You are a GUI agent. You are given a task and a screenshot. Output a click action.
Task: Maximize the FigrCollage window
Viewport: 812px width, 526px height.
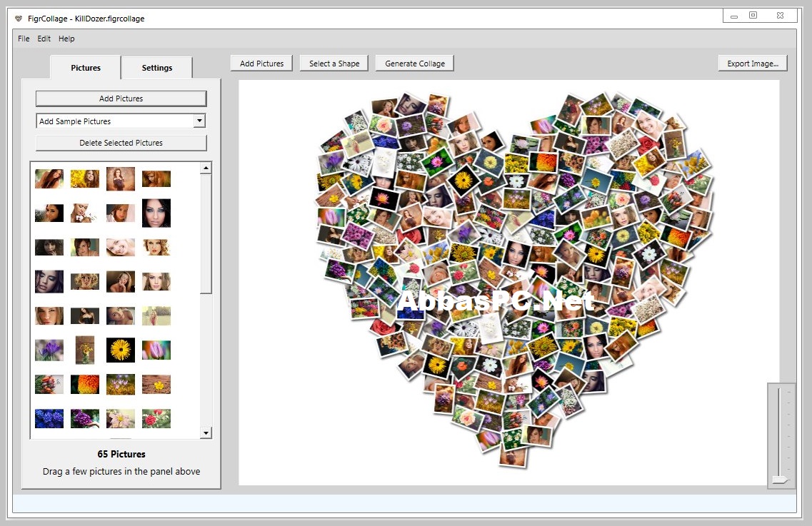[x=753, y=16]
